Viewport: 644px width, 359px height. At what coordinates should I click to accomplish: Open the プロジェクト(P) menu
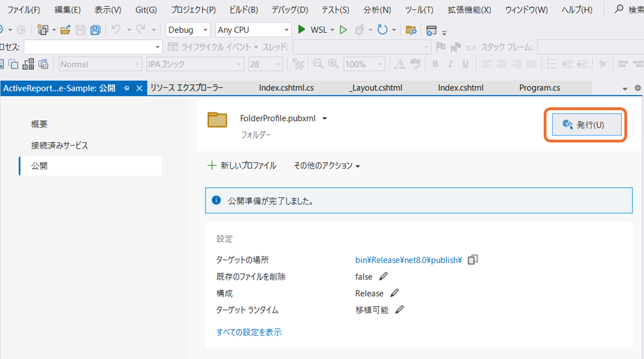(193, 10)
